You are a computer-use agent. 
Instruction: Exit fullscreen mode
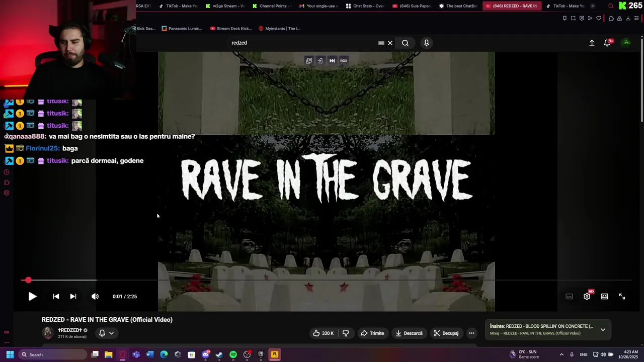pos(622,297)
